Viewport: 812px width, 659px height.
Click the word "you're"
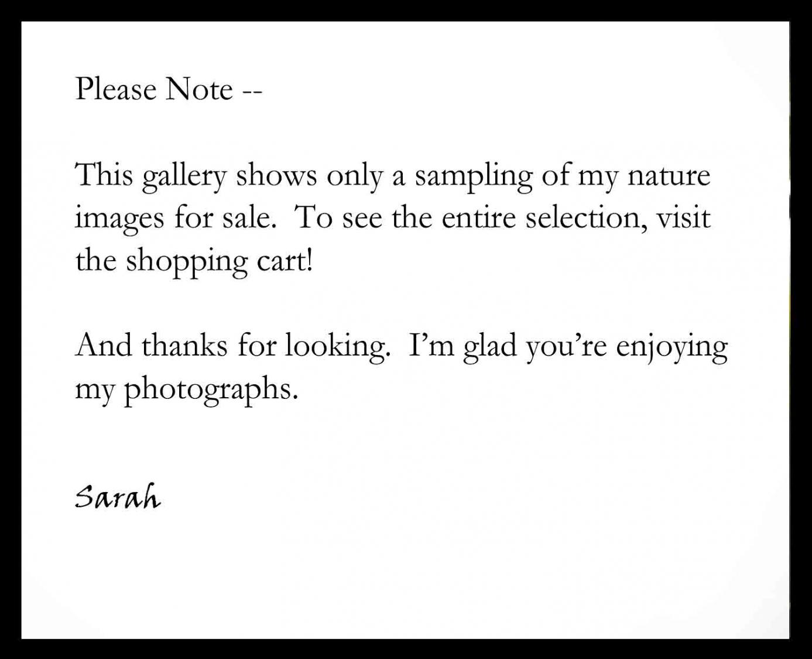pos(566,347)
